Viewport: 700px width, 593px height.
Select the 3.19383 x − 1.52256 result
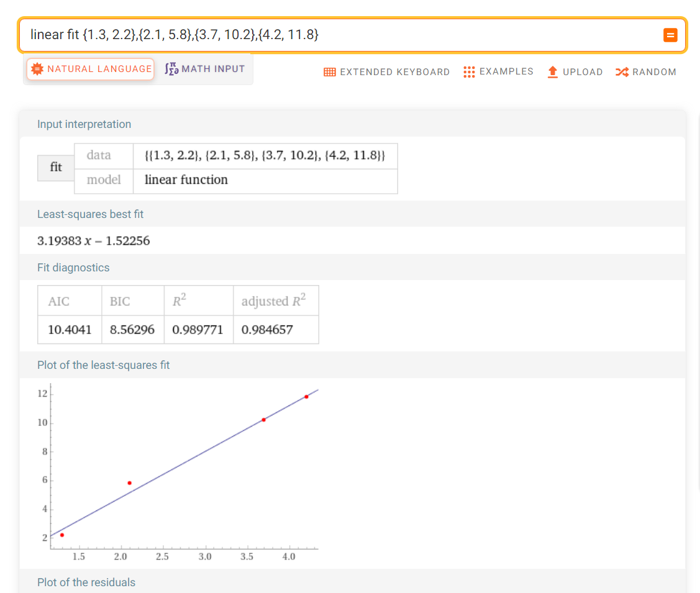tap(93, 241)
